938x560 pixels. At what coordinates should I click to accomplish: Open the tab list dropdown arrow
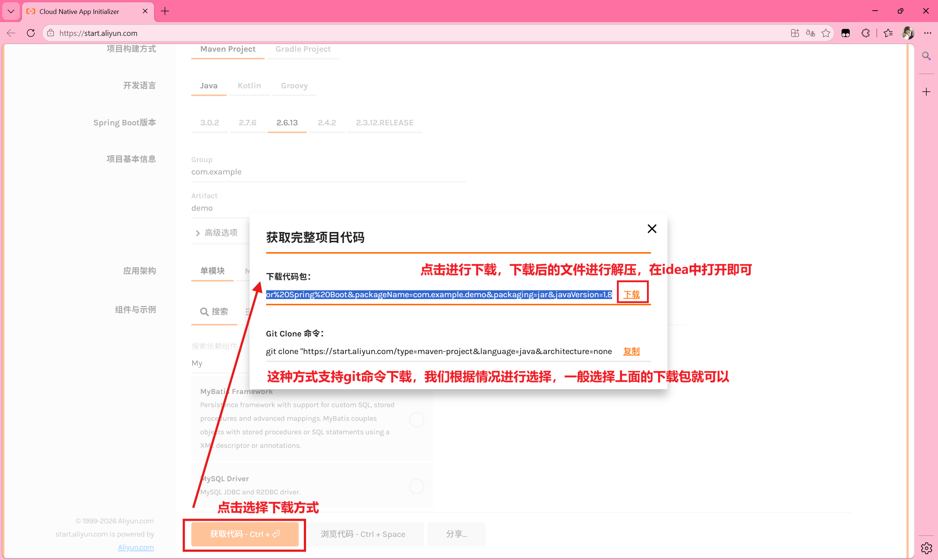pyautogui.click(x=11, y=11)
